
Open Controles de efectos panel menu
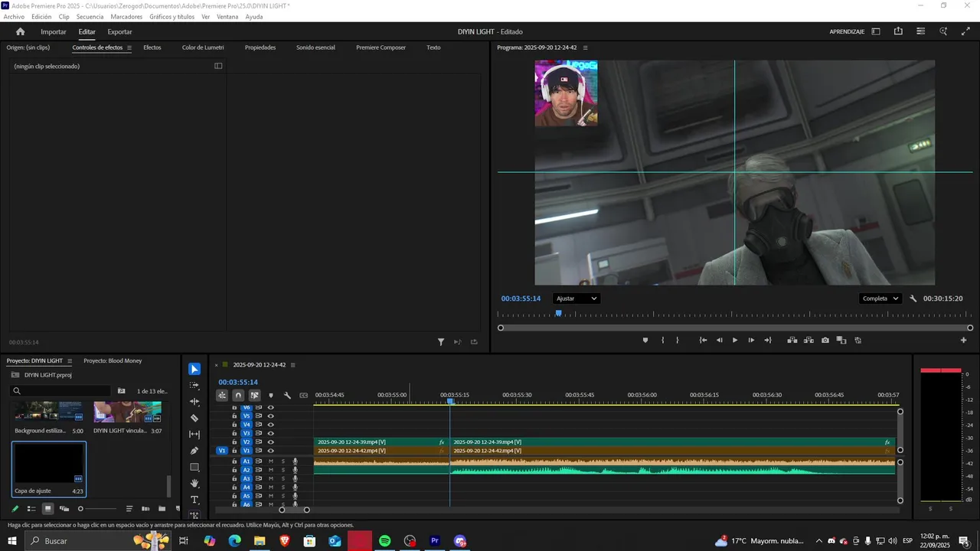129,47
